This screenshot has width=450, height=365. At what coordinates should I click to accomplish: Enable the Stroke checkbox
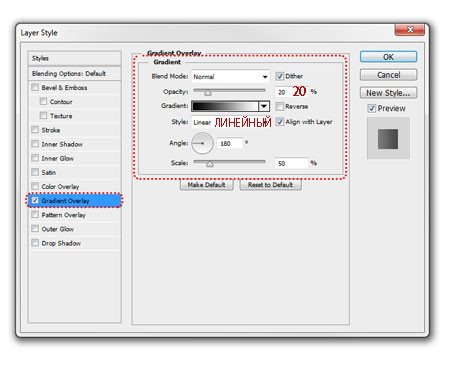click(x=35, y=130)
